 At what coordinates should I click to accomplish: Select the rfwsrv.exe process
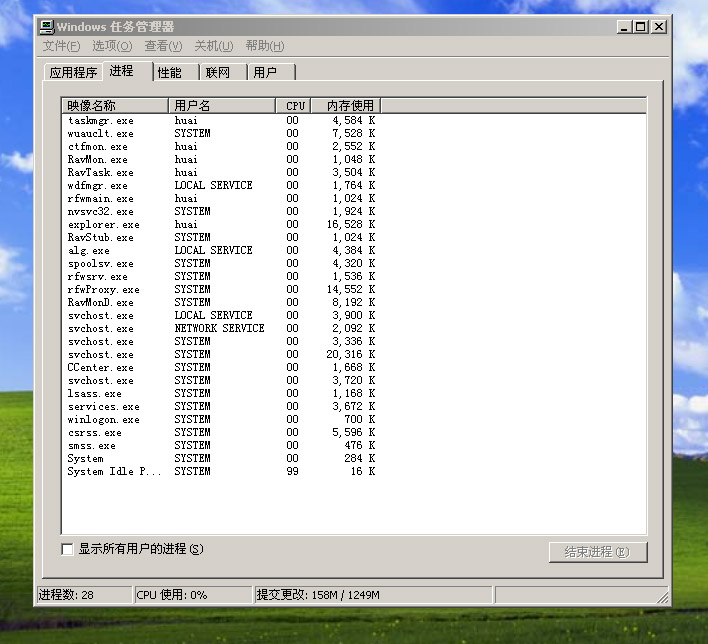[221, 277]
